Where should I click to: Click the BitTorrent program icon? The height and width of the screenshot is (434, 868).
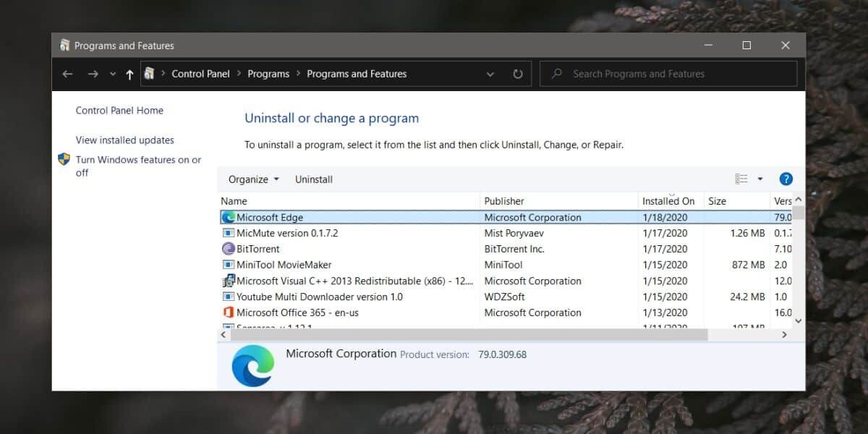coord(229,249)
